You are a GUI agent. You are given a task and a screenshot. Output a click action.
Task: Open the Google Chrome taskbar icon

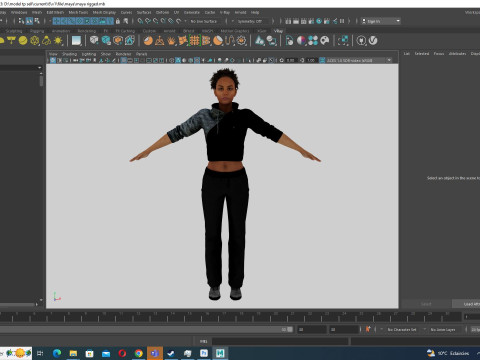point(139,353)
